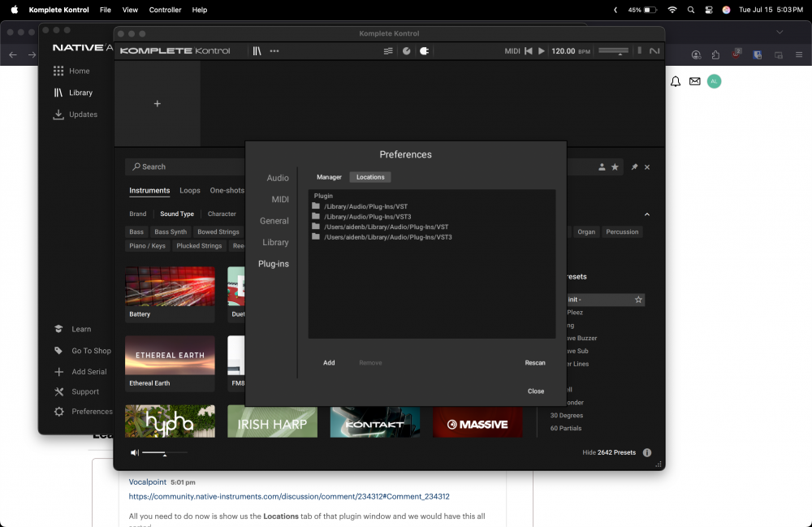Select the Battery instrument thumbnail

pyautogui.click(x=170, y=293)
